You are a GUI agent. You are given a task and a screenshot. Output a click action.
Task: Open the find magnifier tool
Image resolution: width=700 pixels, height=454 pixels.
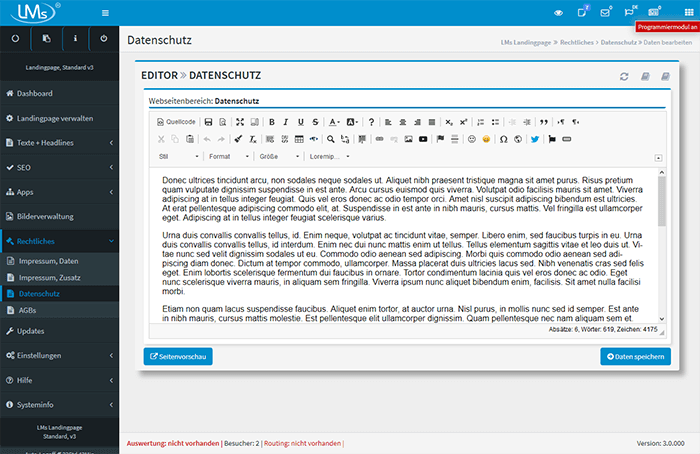point(330,139)
